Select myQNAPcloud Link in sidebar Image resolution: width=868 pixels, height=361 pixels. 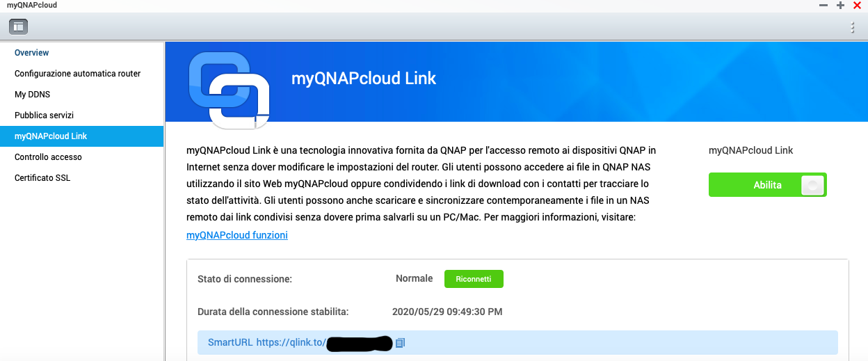(51, 136)
